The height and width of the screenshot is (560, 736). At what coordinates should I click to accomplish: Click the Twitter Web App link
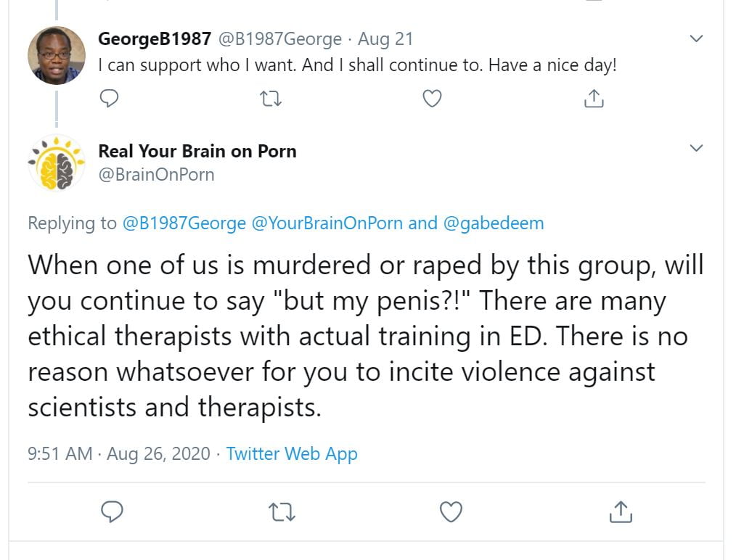[292, 454]
